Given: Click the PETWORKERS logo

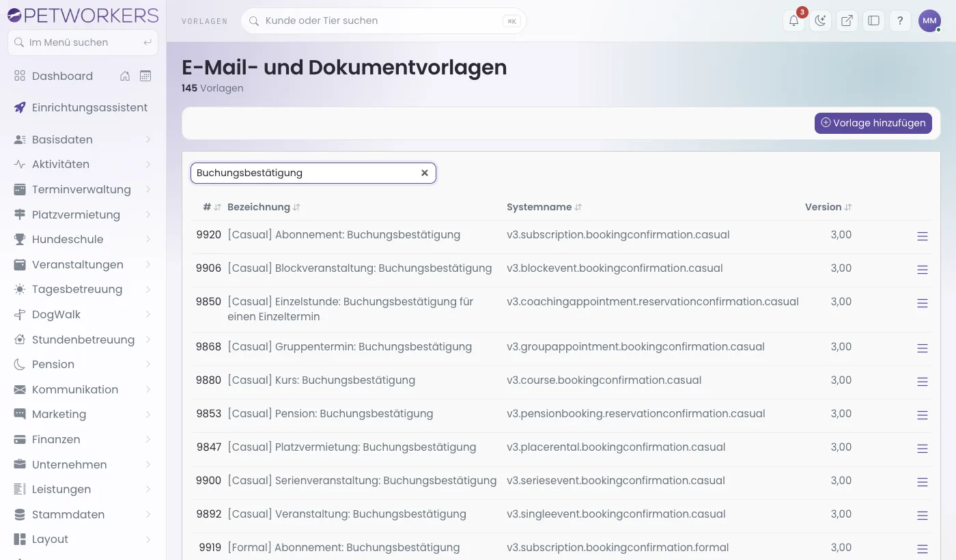Looking at the screenshot, I should click(83, 15).
